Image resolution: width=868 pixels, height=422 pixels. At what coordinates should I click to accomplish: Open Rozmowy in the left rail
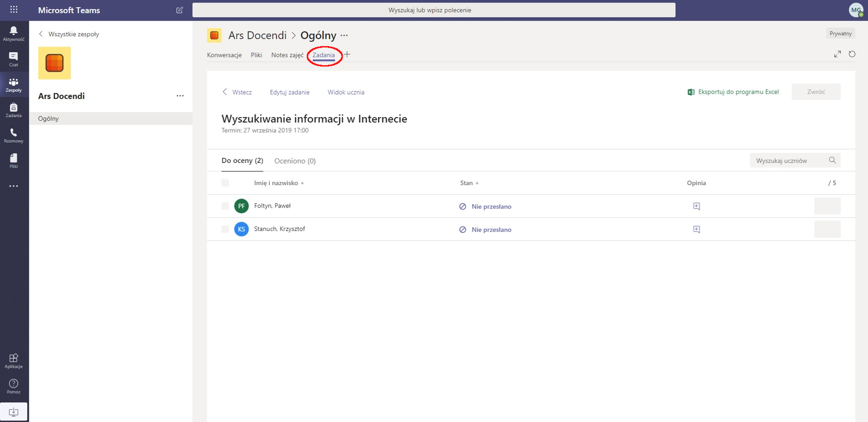(x=14, y=135)
